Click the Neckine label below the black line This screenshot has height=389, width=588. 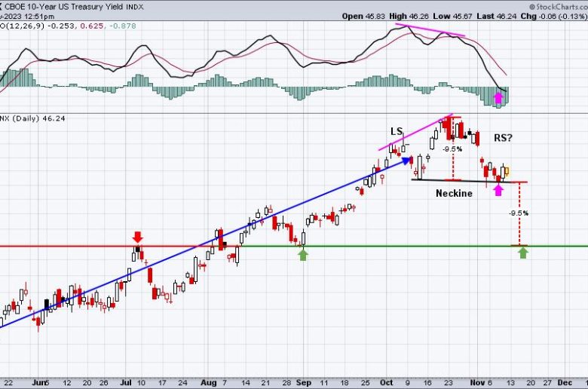tap(454, 193)
